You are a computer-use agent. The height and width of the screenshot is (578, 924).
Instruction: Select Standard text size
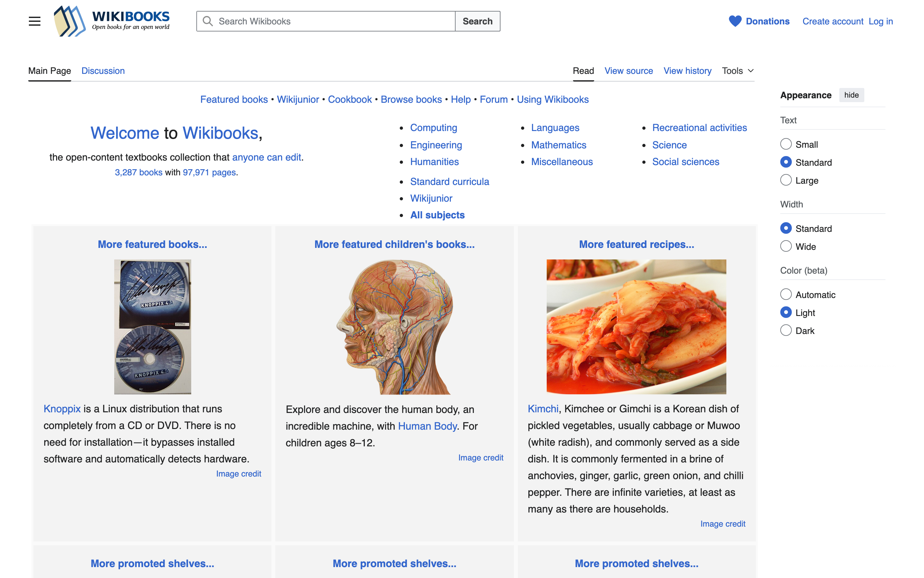click(786, 162)
